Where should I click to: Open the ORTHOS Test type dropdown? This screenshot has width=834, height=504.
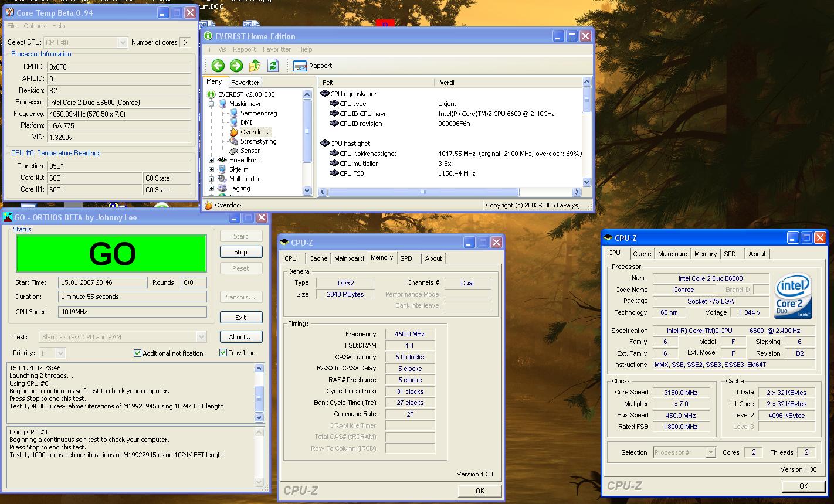(x=201, y=337)
